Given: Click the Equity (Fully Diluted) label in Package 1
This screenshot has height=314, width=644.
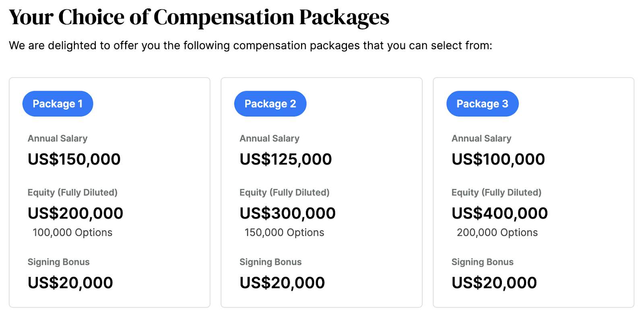Looking at the screenshot, I should point(72,193).
